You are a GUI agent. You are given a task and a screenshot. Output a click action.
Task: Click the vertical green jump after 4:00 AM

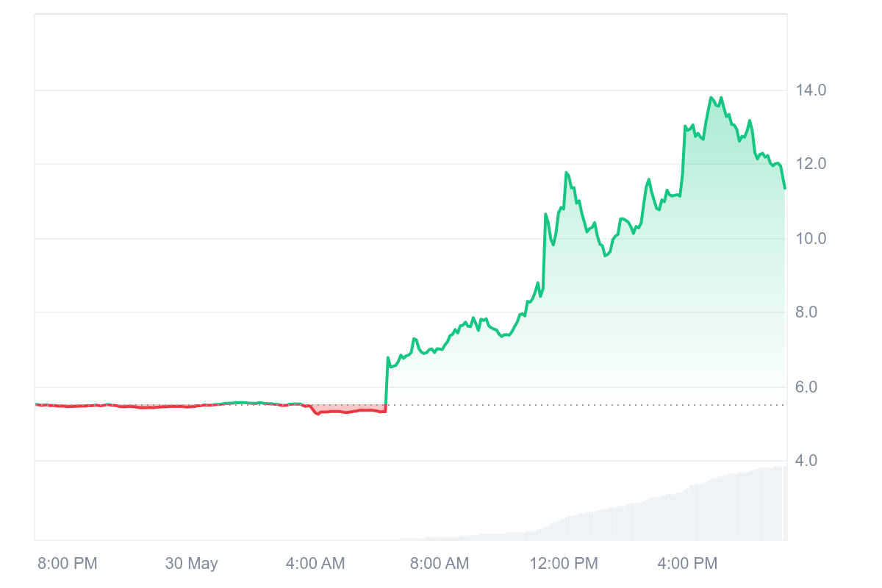coord(387,382)
